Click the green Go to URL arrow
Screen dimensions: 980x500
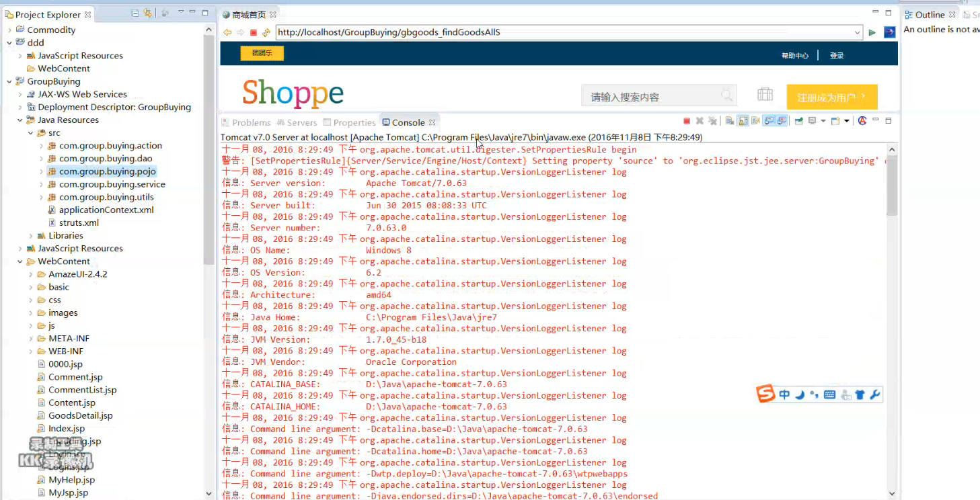pyautogui.click(x=872, y=32)
